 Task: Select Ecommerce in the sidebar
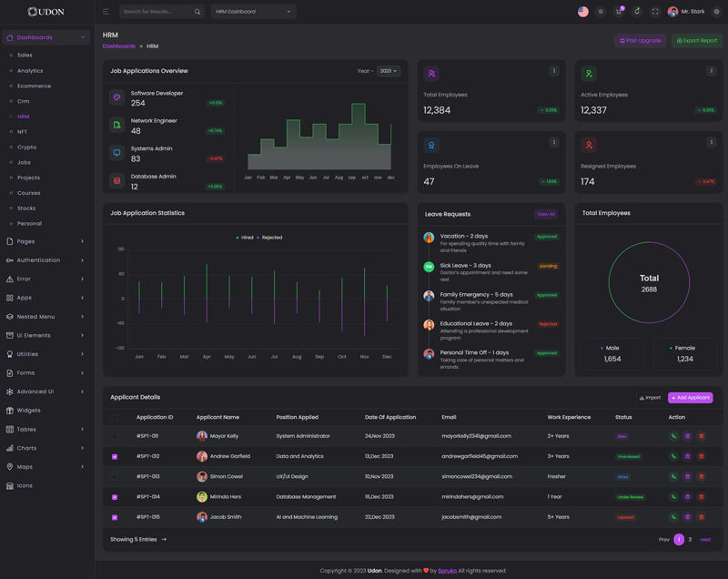(x=35, y=86)
